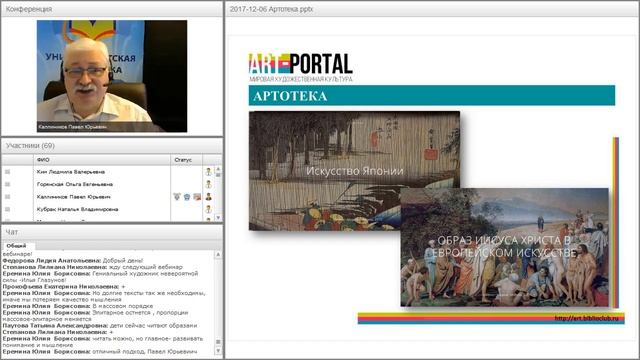Viewport: 640px width, 360px height.
Task: Click the Чат panel header
Action: (x=112, y=232)
